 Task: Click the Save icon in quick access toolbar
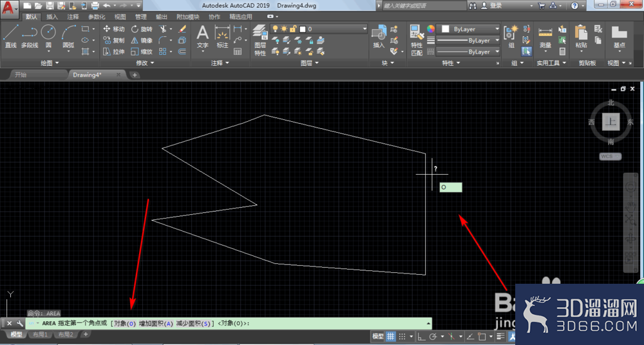tap(50, 5)
